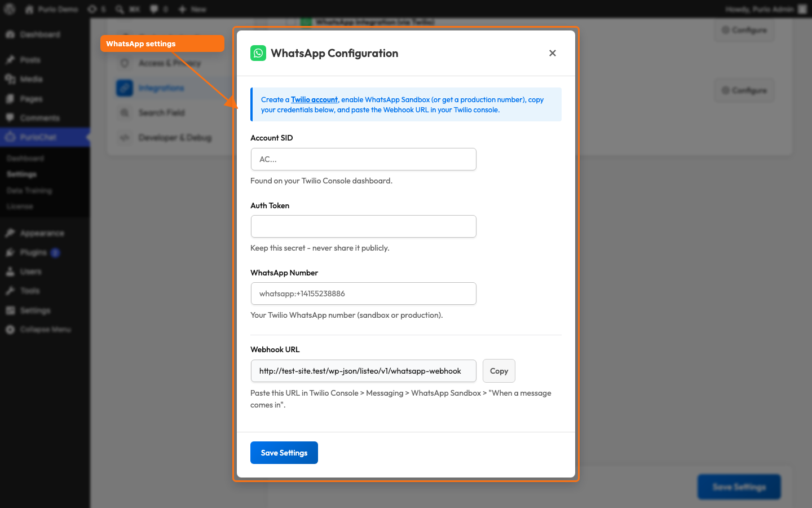Open Tools via its wrench icon
Image resolution: width=812 pixels, height=508 pixels.
pyautogui.click(x=10, y=291)
